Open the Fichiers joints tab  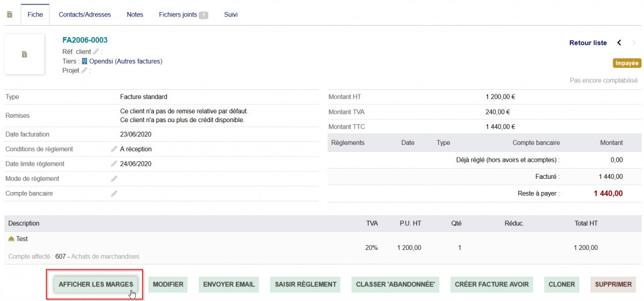tap(184, 14)
